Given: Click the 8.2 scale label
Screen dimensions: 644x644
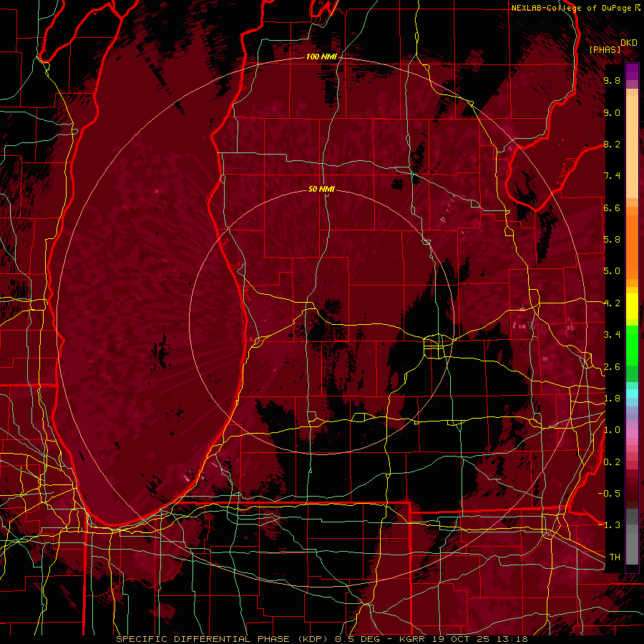Looking at the screenshot, I should pyautogui.click(x=612, y=144).
